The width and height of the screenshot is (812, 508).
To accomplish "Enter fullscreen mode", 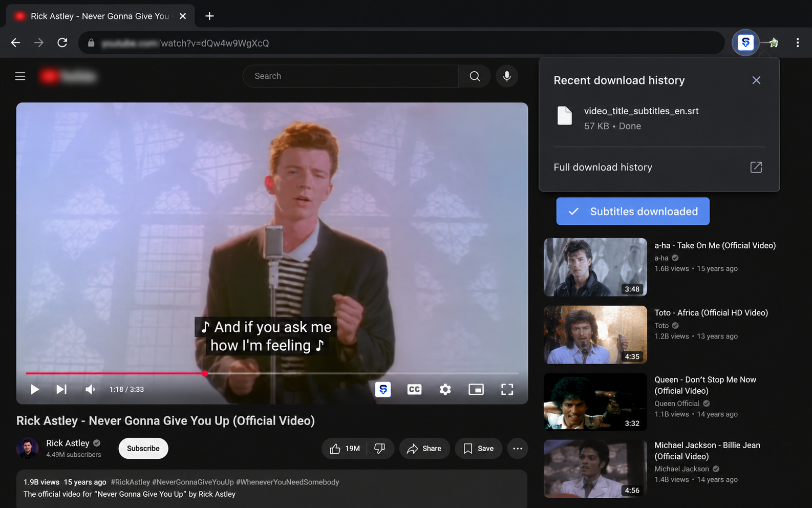I will click(507, 390).
